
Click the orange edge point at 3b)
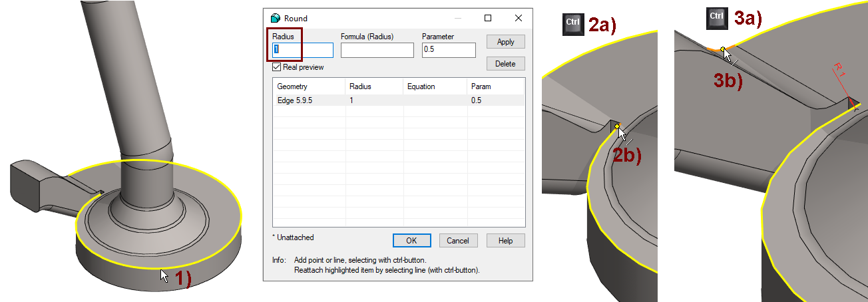723,49
